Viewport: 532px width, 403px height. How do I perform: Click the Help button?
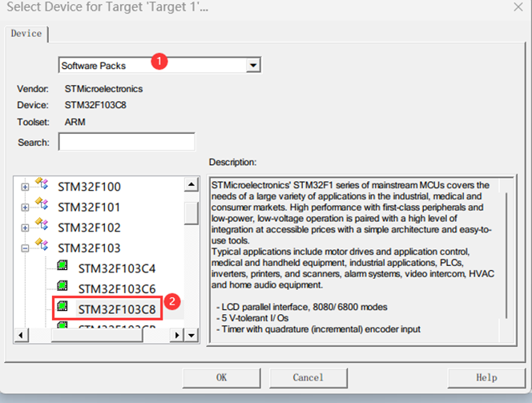(486, 377)
